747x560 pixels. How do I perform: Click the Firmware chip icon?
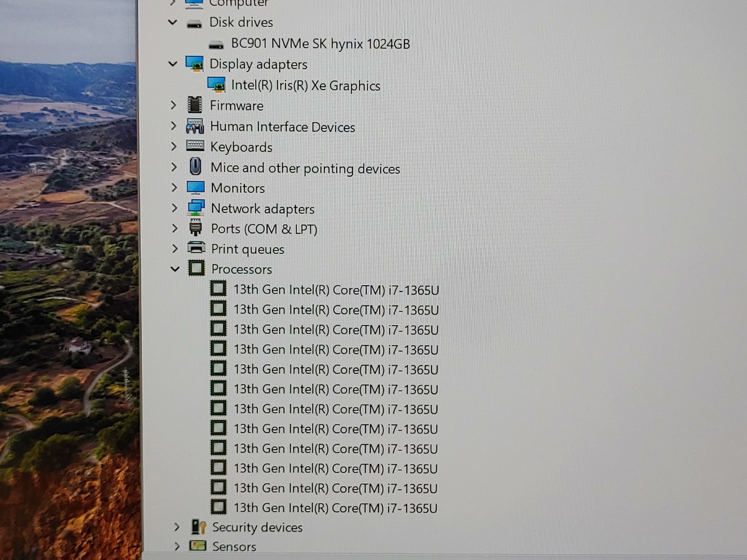pos(195,105)
